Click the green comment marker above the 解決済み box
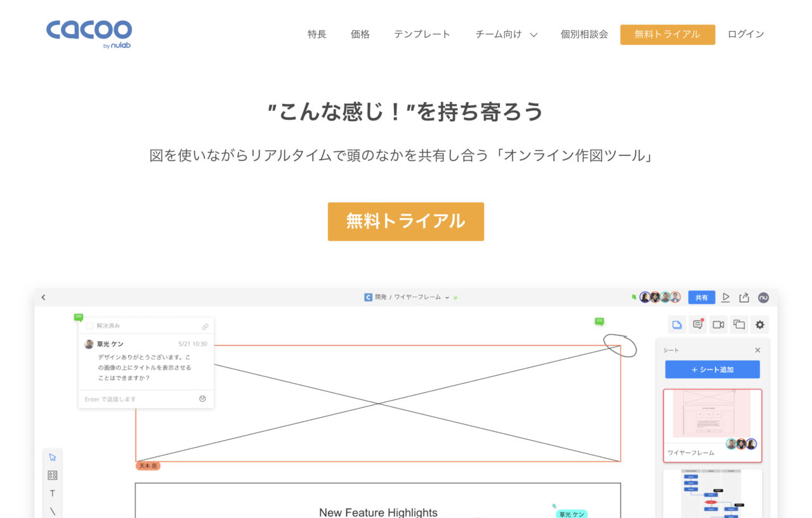This screenshot has width=812, height=518. click(79, 317)
